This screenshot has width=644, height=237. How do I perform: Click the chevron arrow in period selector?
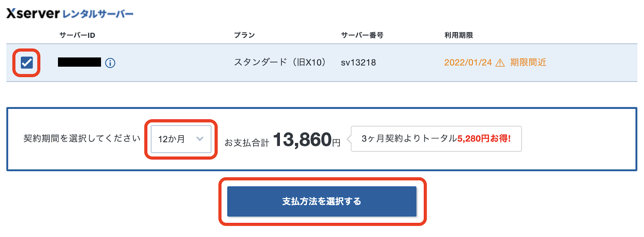(x=200, y=139)
